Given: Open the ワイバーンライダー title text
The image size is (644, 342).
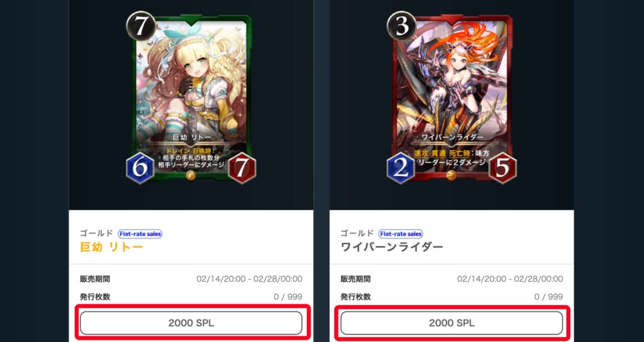Looking at the screenshot, I should [x=392, y=247].
